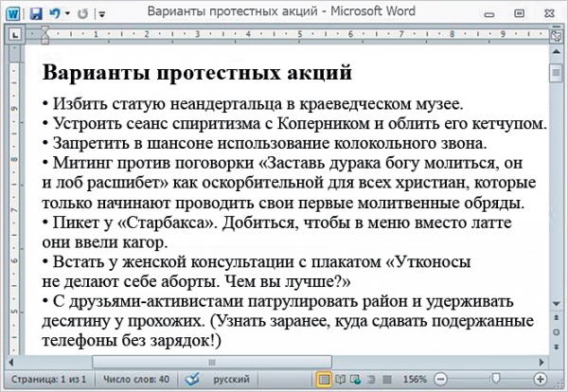Switch to Print Layout view
Viewport: 568px width, 392px height.
(x=325, y=379)
